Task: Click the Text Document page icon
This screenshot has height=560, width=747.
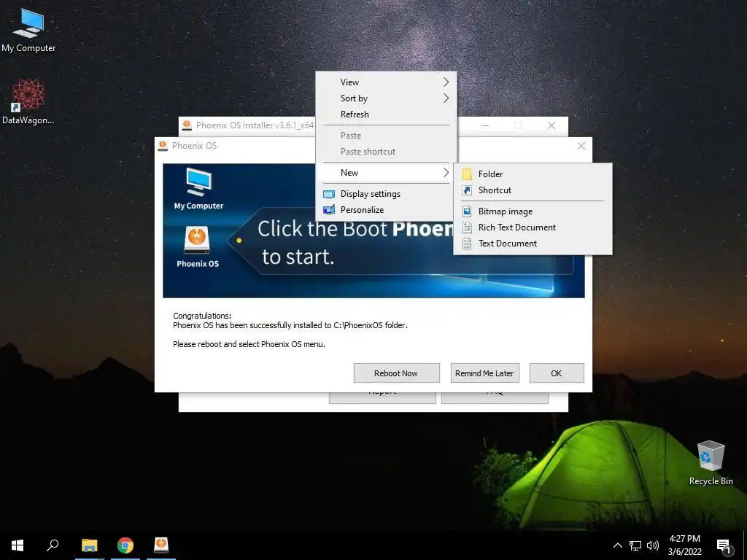Action: point(467,244)
